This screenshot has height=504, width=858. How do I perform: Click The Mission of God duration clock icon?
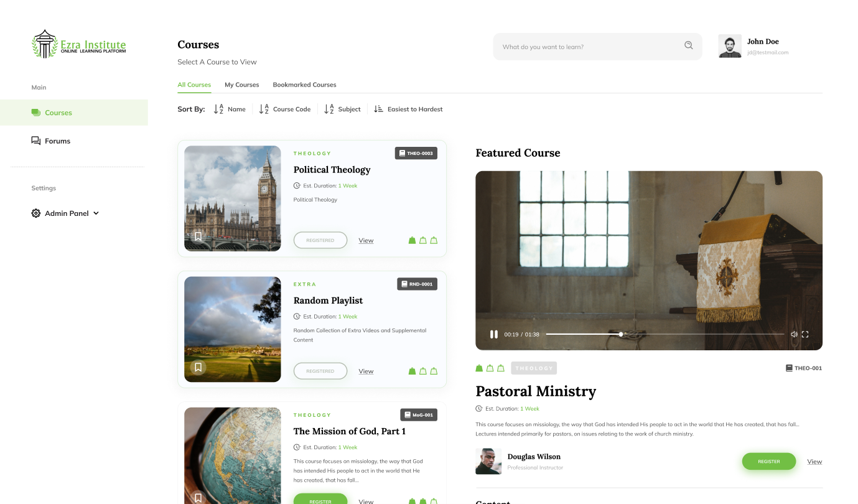pos(297,447)
